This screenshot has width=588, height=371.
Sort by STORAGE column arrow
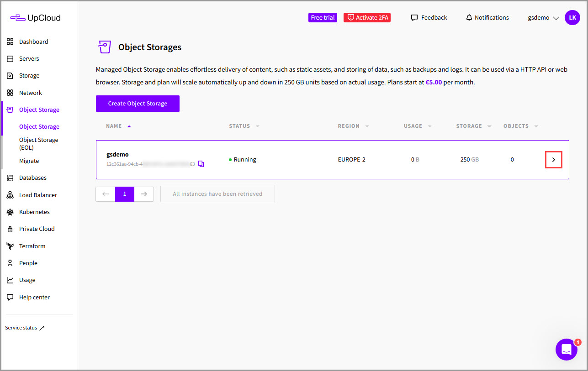489,126
